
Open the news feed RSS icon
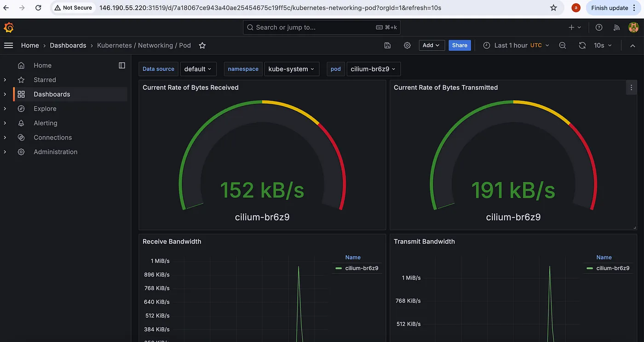point(617,28)
